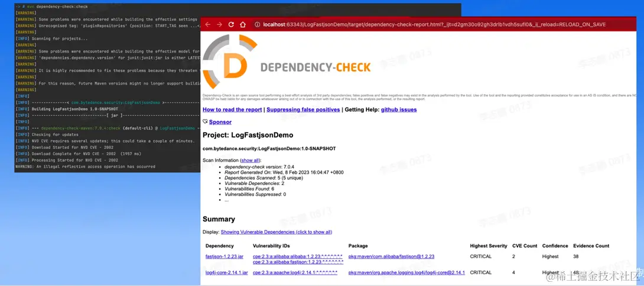Screen dimensions: 644x286
Task: Sort by the Highest Severity column header
Action: [489, 246]
